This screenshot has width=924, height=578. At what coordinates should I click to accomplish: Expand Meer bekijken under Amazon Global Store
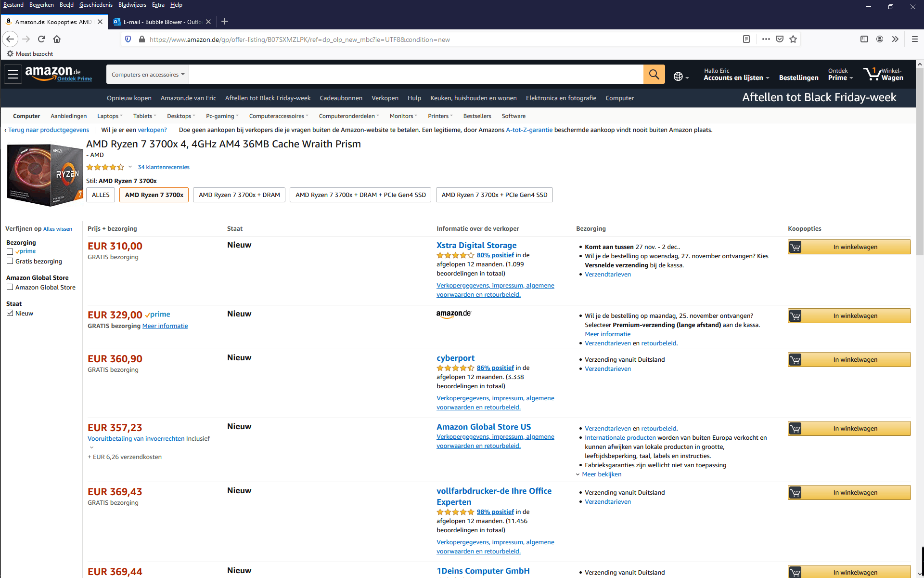[x=601, y=474]
